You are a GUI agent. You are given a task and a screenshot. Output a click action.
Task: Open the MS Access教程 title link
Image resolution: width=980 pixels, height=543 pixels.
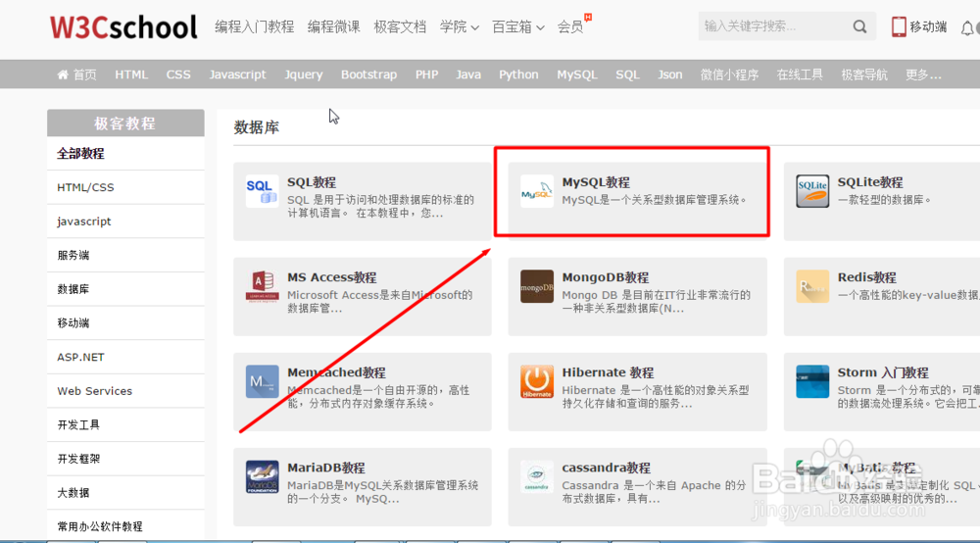332,277
